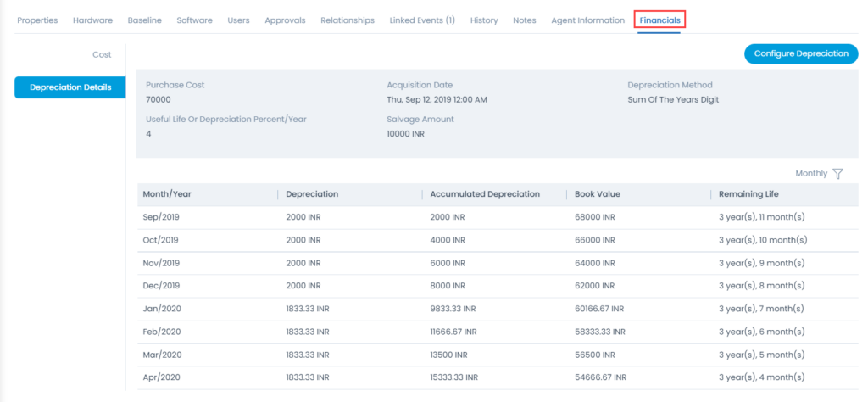Click the Monthly filter funnel icon
Viewport: 868px width, 402px height.
(x=837, y=174)
